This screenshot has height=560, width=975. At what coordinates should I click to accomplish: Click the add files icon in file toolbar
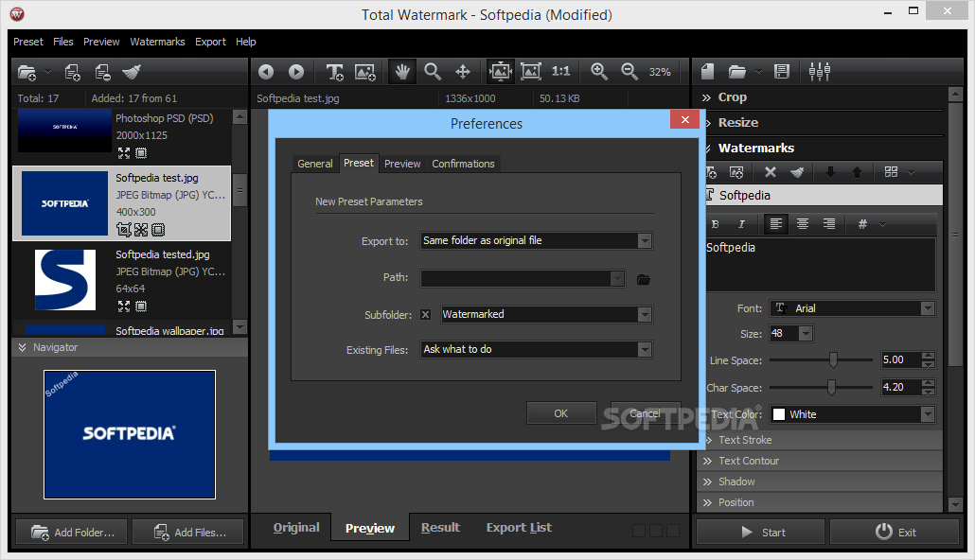click(72, 72)
